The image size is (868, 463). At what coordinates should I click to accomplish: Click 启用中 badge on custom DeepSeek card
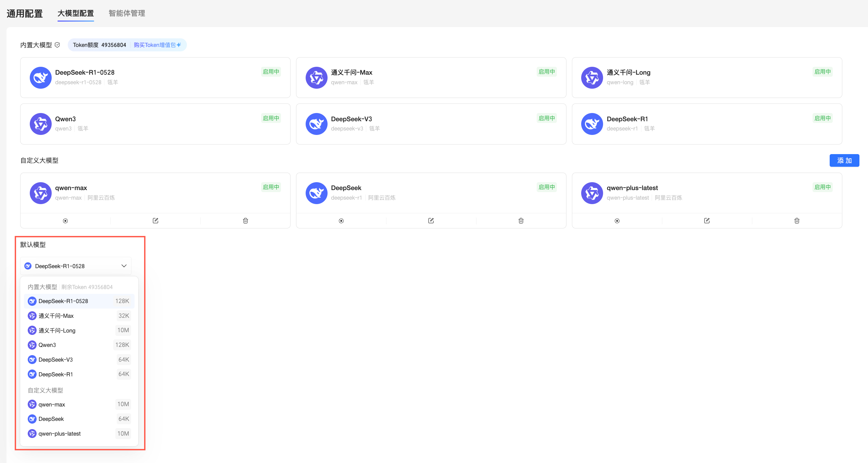pyautogui.click(x=547, y=187)
